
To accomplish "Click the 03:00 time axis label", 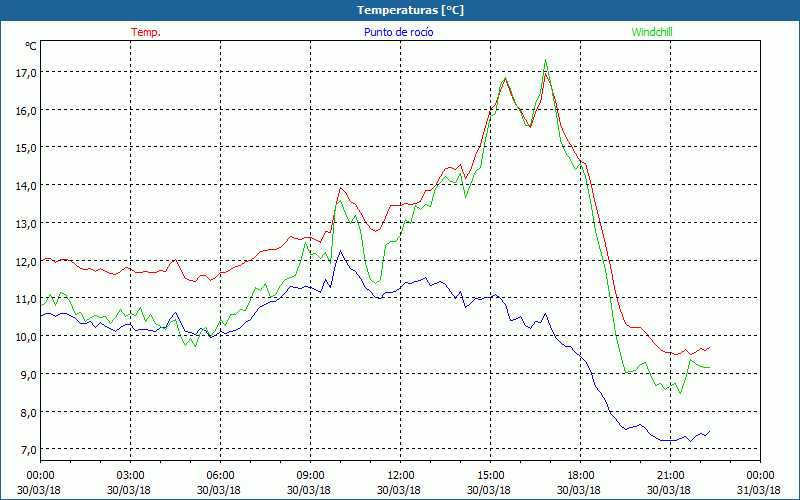I will (130, 476).
